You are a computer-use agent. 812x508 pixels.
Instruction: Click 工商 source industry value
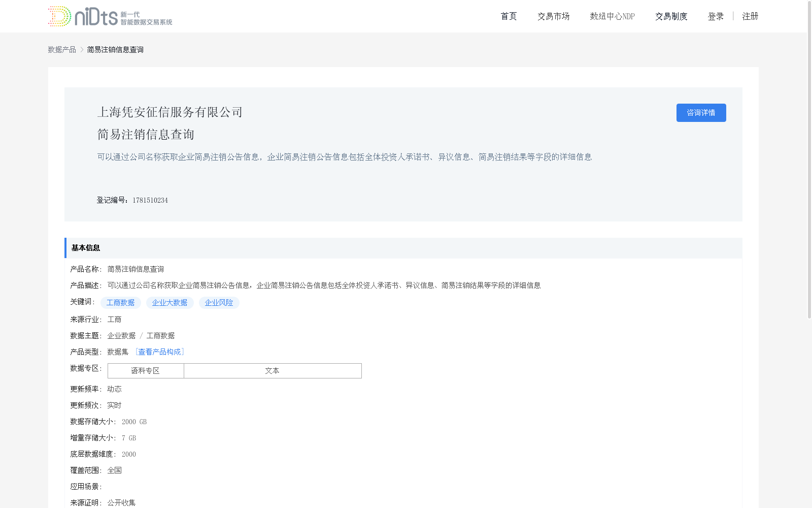click(114, 320)
